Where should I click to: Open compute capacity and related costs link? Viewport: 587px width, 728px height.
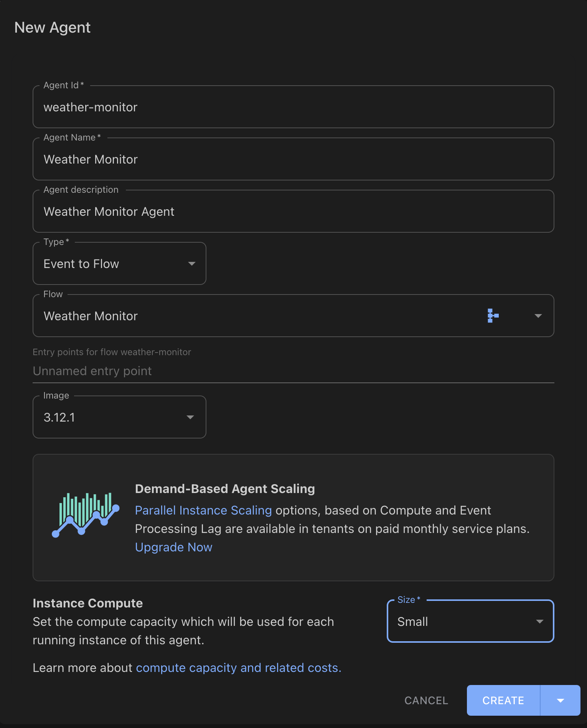coord(238,668)
